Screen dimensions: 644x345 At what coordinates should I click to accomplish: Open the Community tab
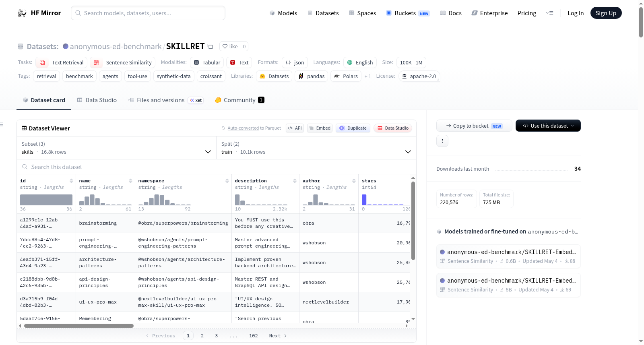point(239,100)
